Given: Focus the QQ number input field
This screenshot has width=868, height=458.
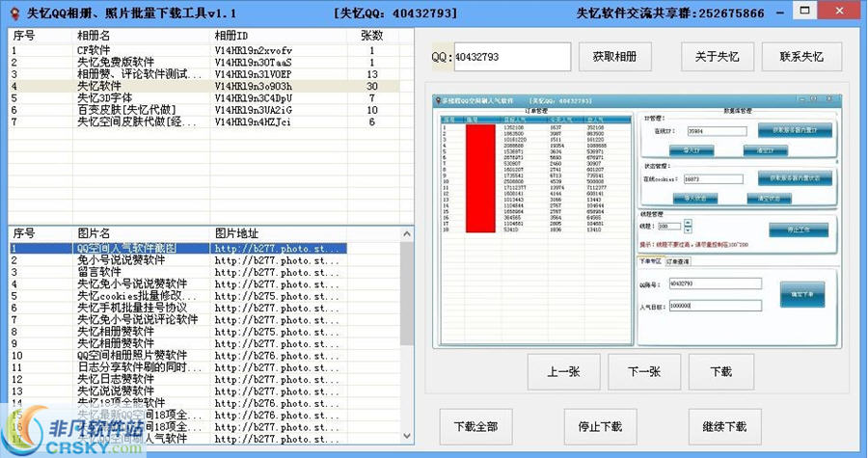Looking at the screenshot, I should click(512, 57).
